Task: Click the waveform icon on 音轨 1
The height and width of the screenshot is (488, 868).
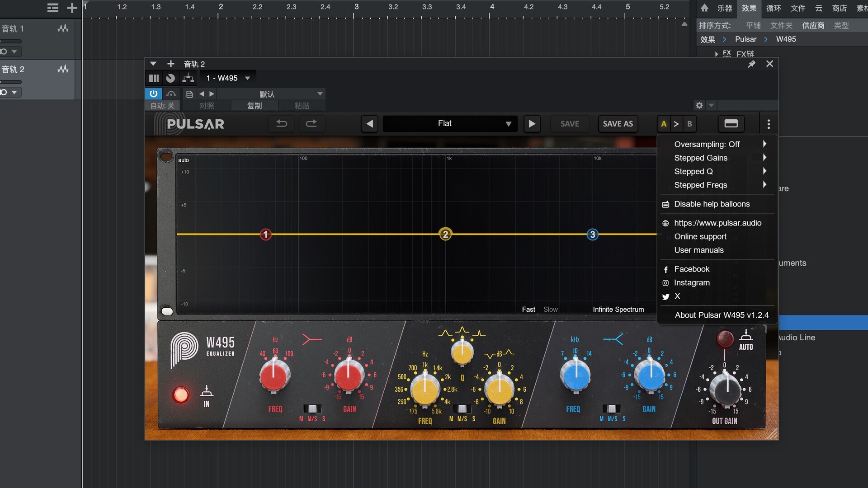Action: 63,28
